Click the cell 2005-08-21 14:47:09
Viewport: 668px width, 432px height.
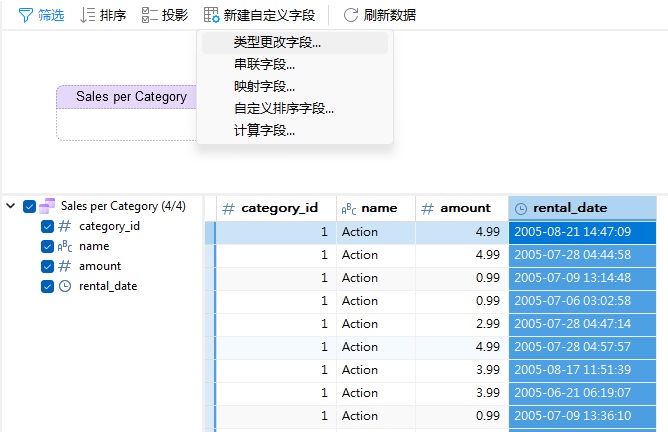coord(582,232)
